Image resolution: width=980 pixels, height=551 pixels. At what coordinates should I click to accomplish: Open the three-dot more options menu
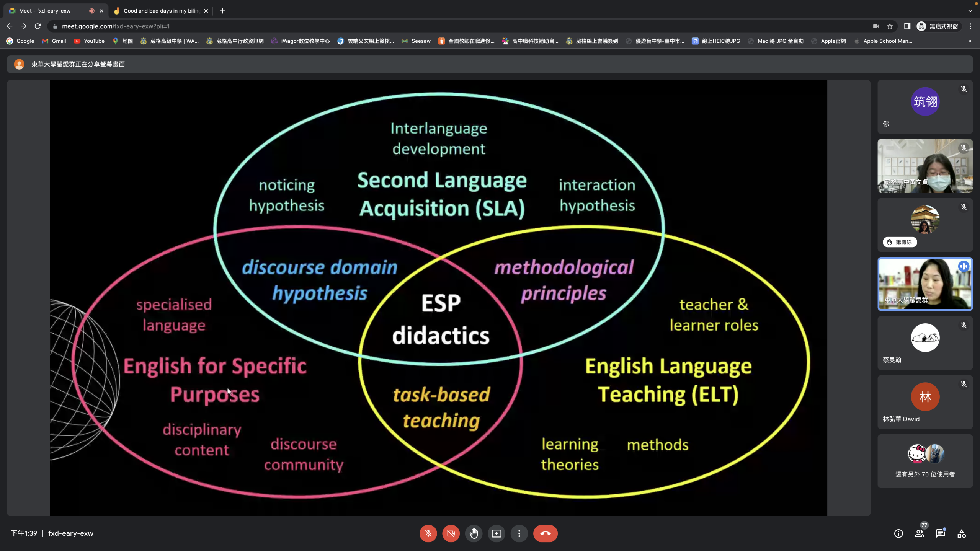(519, 533)
